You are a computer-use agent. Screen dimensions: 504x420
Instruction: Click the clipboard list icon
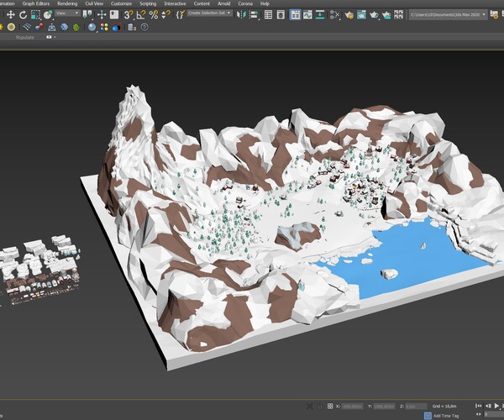pyautogui.click(x=132, y=28)
